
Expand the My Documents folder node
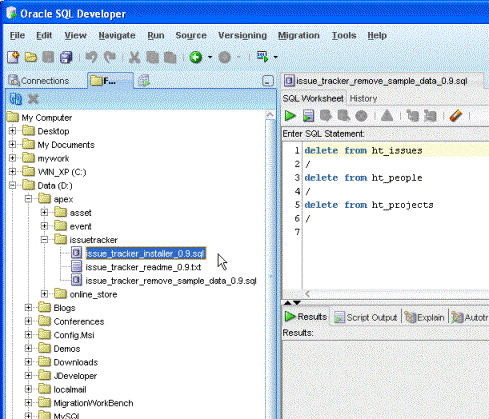(12, 144)
